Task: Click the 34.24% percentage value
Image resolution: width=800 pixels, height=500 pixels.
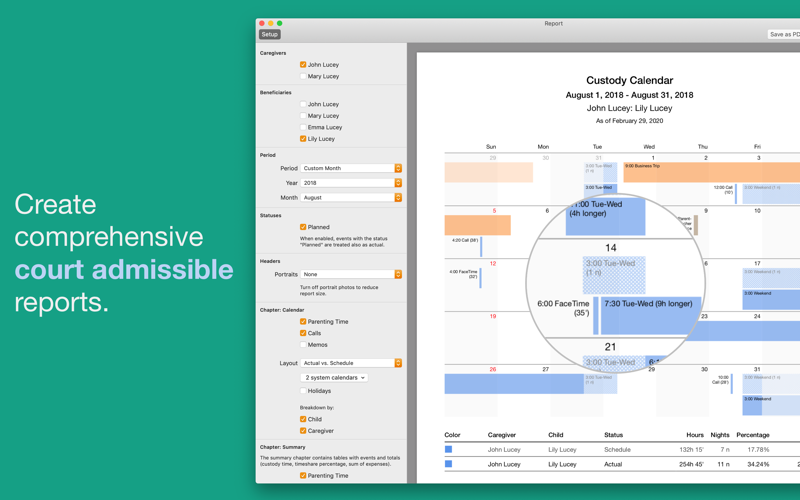Action: point(758,464)
